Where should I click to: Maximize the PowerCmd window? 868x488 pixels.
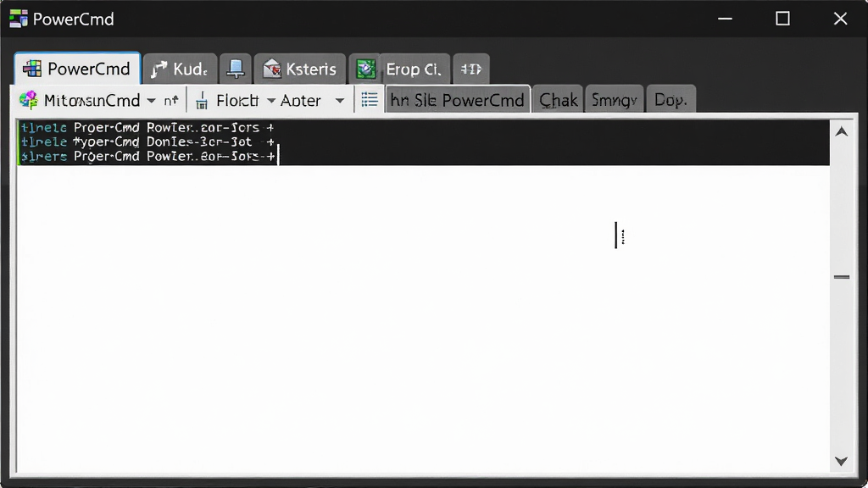click(x=782, y=19)
